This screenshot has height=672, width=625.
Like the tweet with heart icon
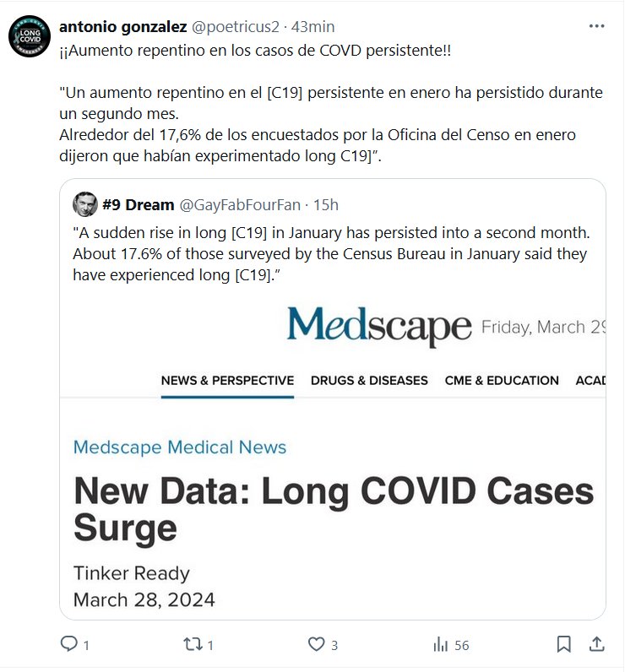317,644
